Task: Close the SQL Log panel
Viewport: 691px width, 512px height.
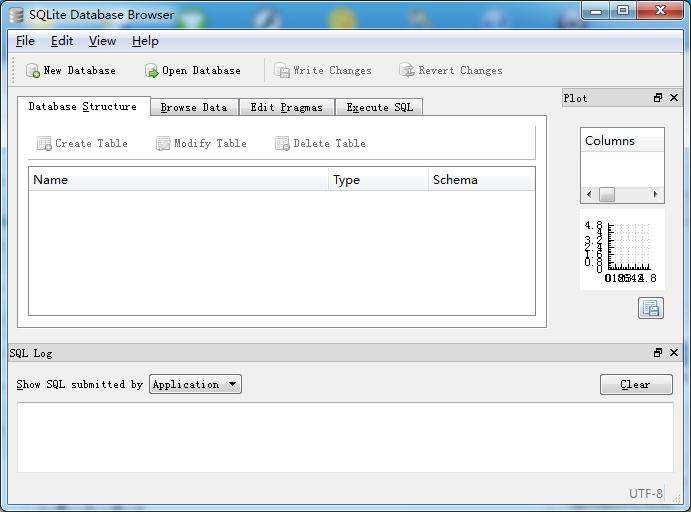Action: [674, 352]
